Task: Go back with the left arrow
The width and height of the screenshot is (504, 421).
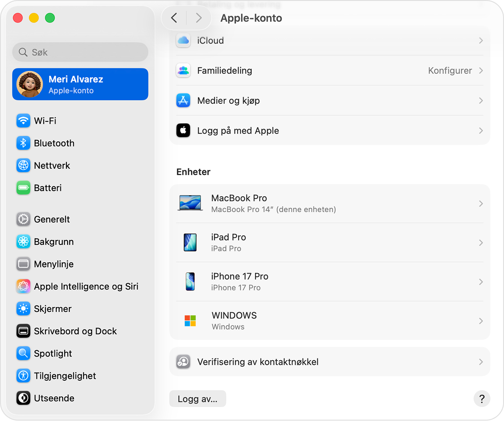Action: point(174,18)
